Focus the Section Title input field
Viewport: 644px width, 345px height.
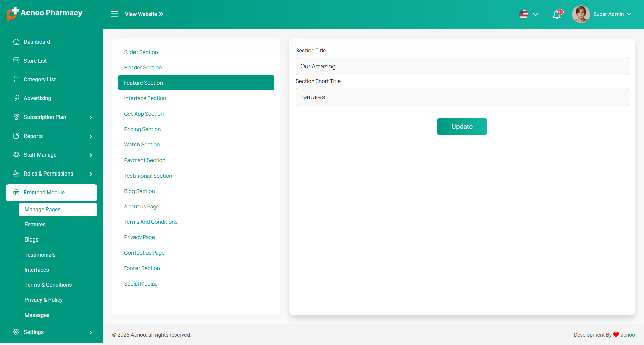click(x=462, y=66)
